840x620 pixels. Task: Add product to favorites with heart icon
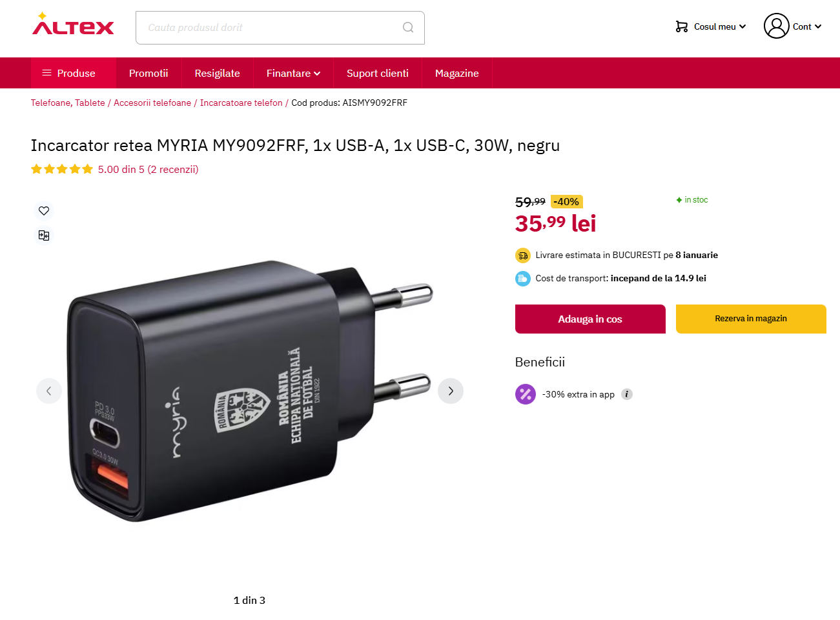[x=44, y=211]
